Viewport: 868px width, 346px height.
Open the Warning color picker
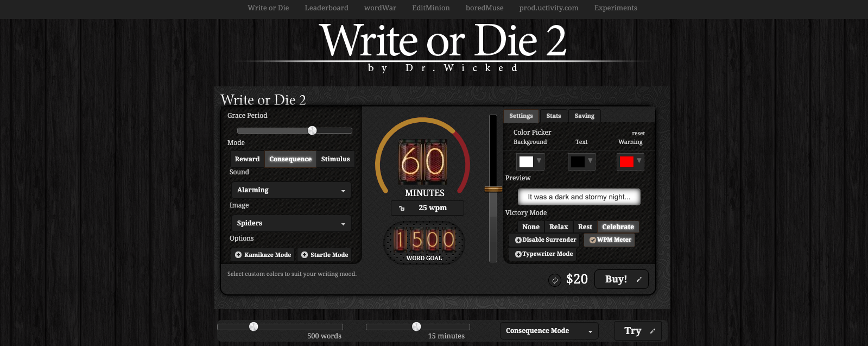[x=630, y=161]
